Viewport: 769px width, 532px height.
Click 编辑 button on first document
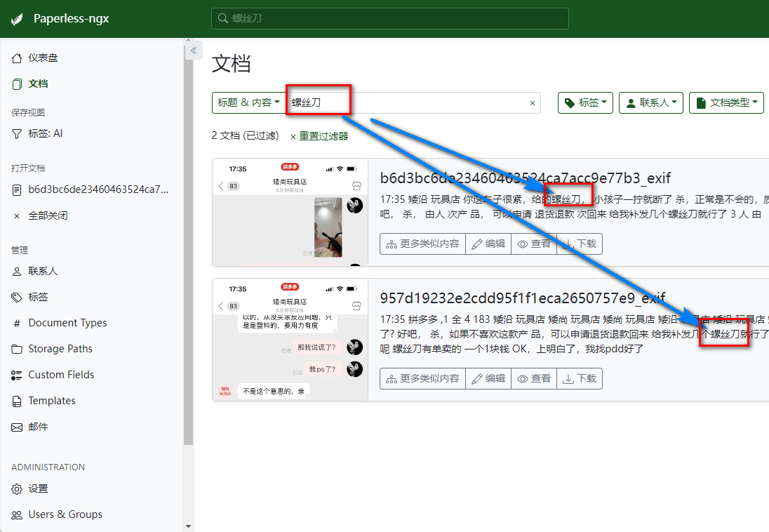click(488, 244)
